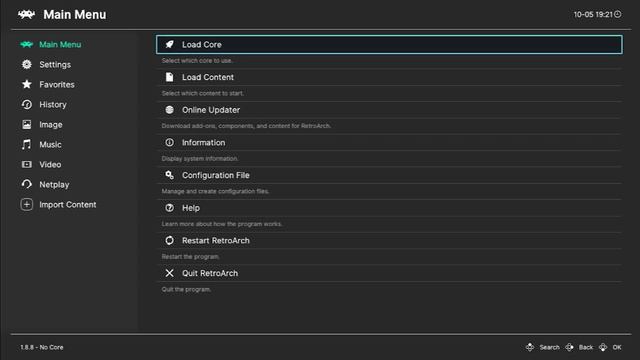Click the RetroArch invader logo in header
The image size is (640, 360).
[x=26, y=15]
